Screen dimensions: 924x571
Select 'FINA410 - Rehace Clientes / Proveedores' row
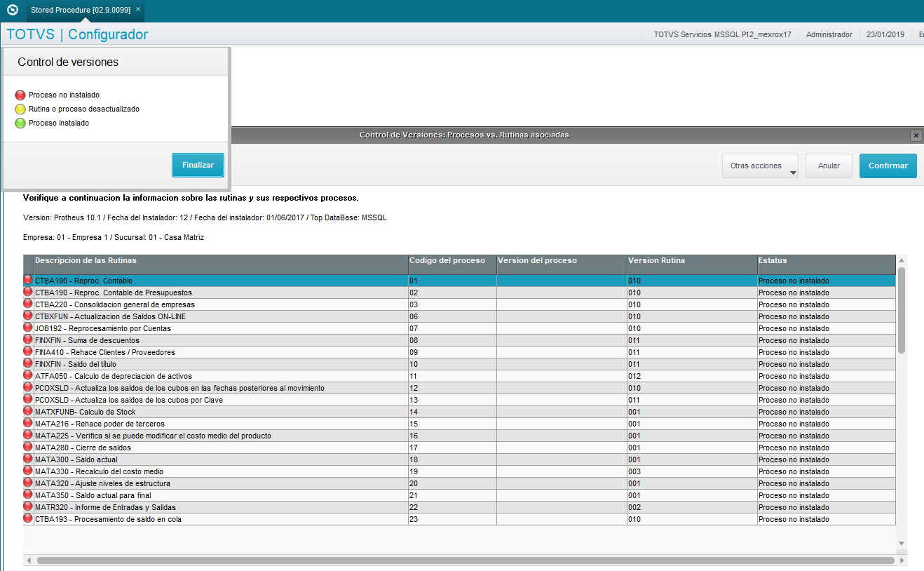[459, 352]
